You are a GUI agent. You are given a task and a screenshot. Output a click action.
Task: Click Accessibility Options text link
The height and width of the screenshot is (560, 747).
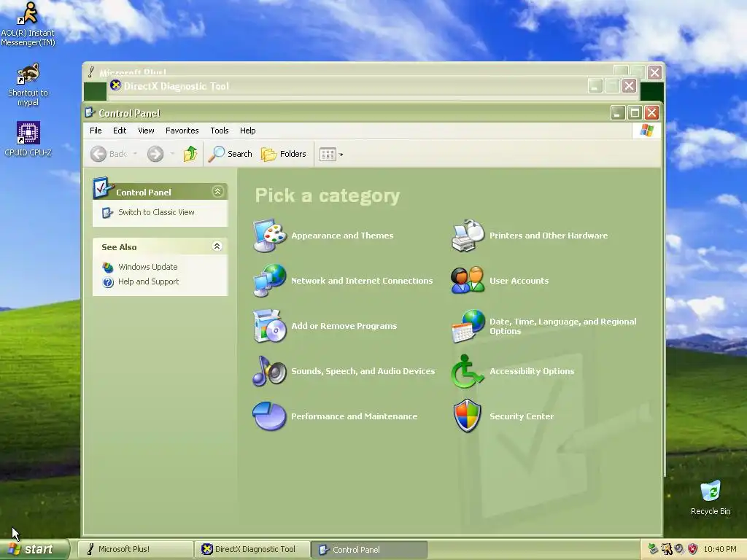pyautogui.click(x=532, y=371)
